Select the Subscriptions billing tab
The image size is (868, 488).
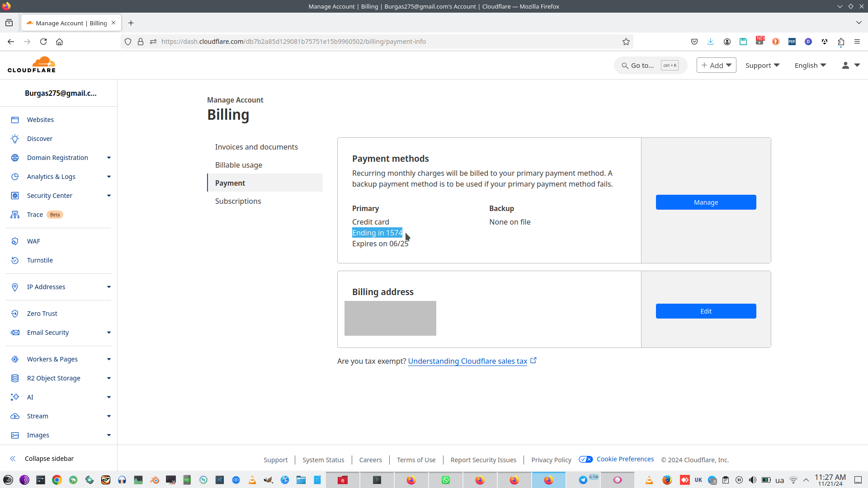[x=238, y=201]
